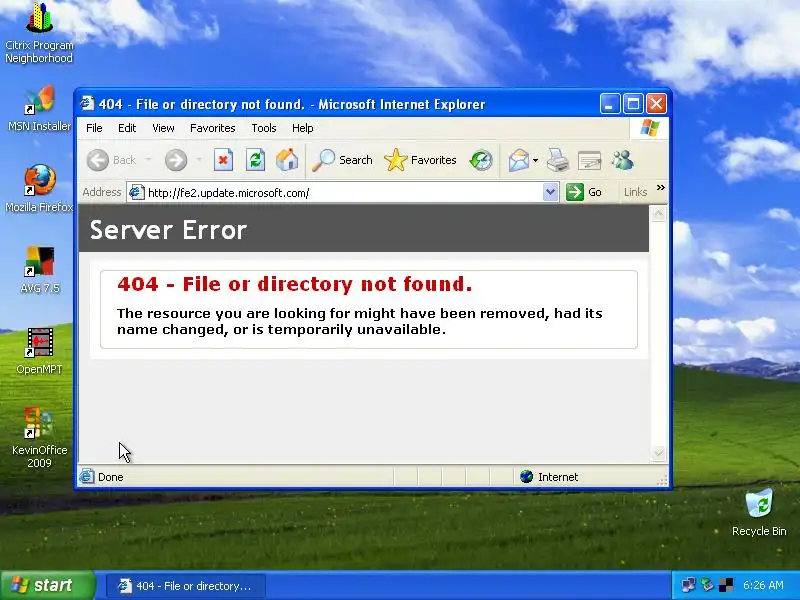Click the scrollbar down arrow
This screenshot has height=600, width=800.
[x=659, y=453]
